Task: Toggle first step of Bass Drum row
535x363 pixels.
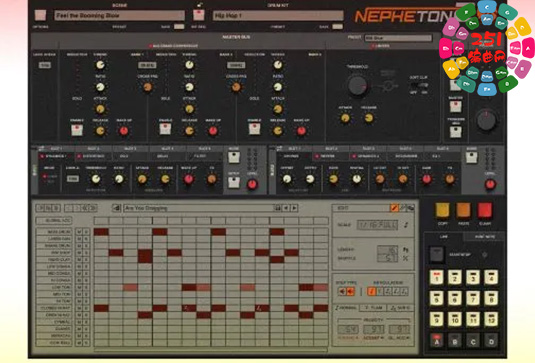Action: click(101, 232)
